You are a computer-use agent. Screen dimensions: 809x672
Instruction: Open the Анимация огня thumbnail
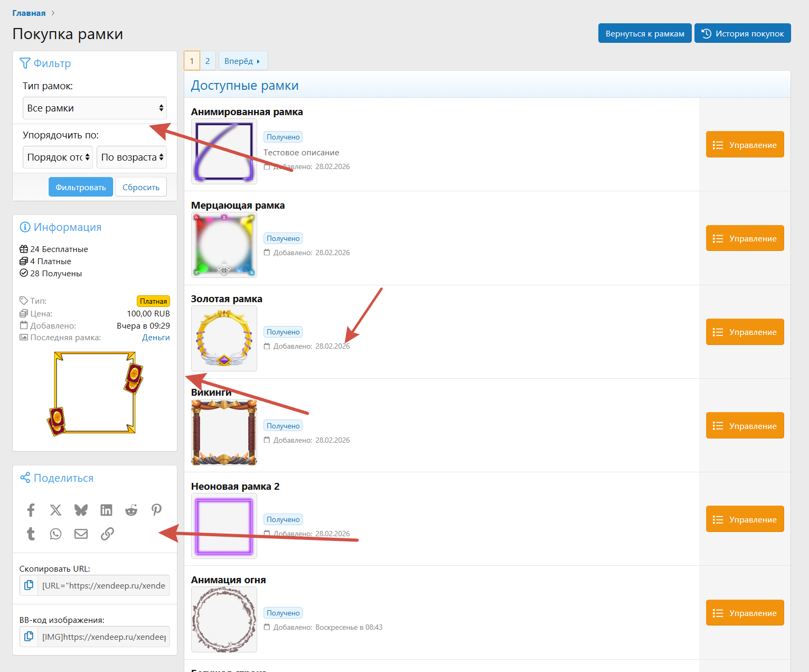(224, 620)
